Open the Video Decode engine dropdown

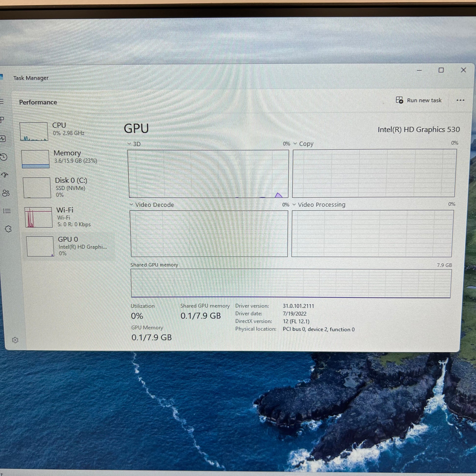pos(152,205)
